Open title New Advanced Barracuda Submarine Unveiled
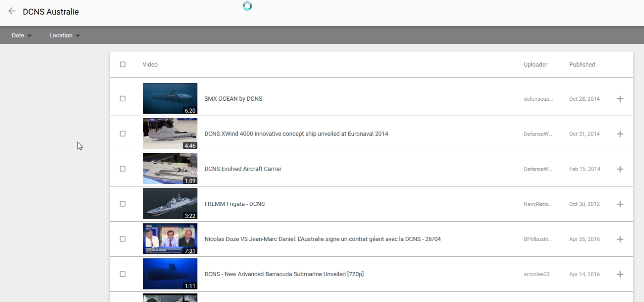 (284, 274)
